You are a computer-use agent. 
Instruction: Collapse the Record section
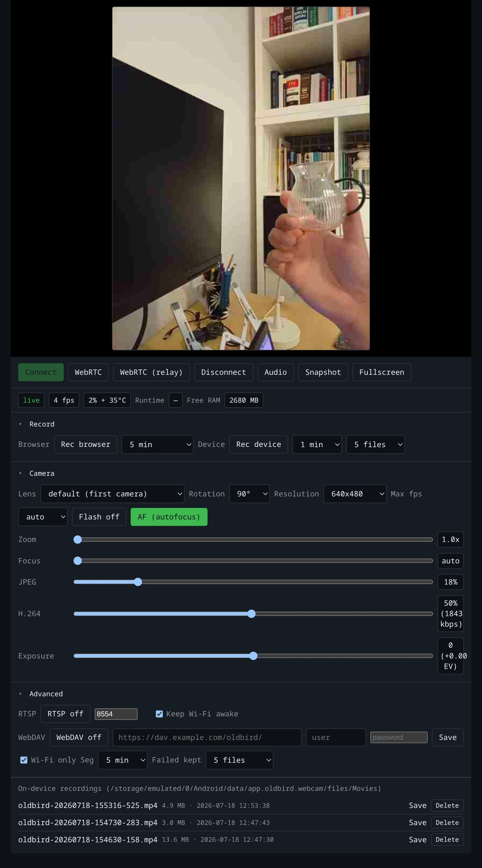(x=36, y=424)
